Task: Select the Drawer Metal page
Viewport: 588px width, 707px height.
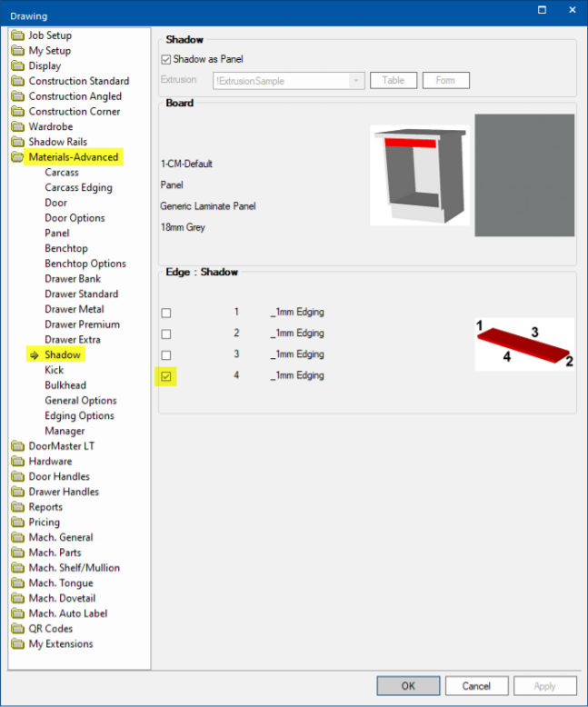Action: tap(75, 309)
